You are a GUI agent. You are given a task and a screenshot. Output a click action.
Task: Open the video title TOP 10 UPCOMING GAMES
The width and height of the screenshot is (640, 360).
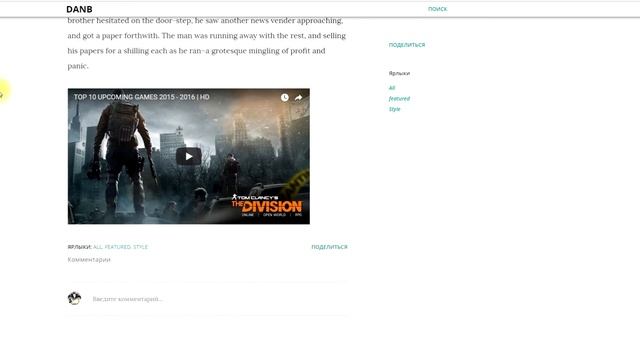(x=141, y=97)
